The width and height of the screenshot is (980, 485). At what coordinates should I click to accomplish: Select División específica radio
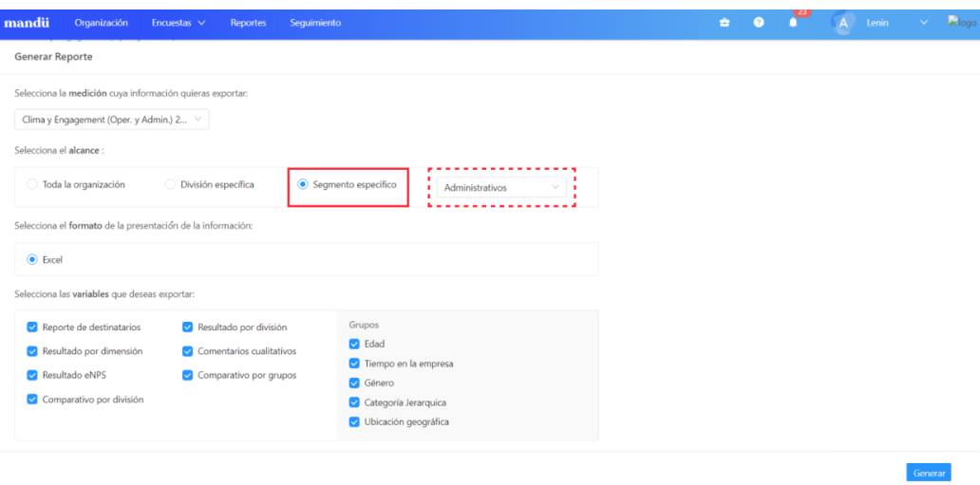[169, 185]
